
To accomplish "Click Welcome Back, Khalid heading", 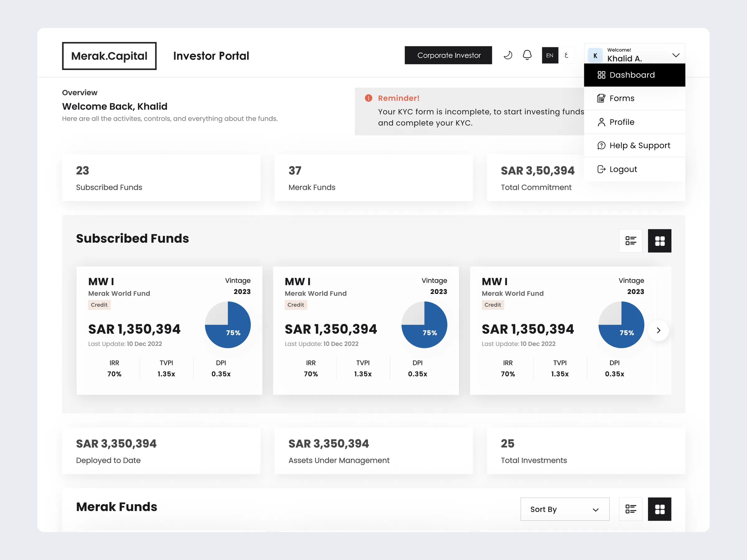I will click(115, 106).
